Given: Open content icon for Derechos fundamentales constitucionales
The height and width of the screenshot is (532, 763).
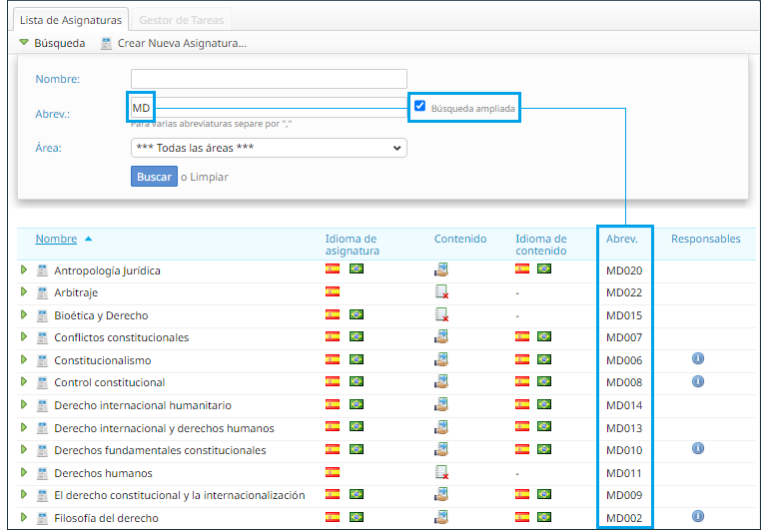Looking at the screenshot, I should coord(441,449).
